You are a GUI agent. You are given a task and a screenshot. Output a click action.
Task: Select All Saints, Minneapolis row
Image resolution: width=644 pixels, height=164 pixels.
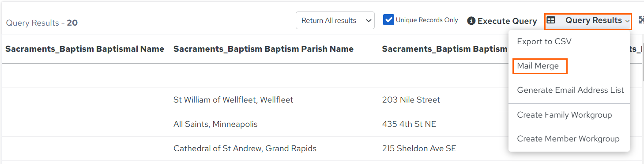[x=215, y=124]
